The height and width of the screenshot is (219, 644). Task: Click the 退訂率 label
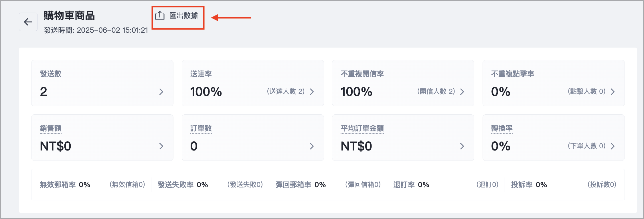tap(404, 185)
